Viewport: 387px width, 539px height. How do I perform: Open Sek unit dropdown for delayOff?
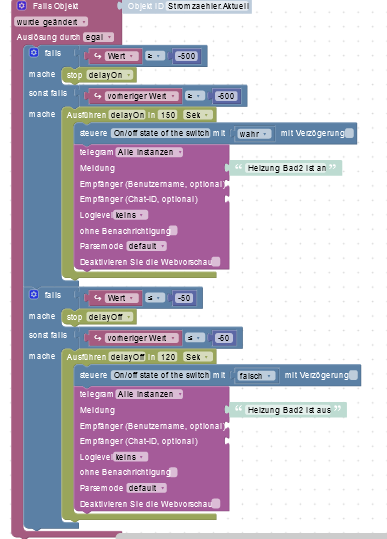tap(198, 357)
